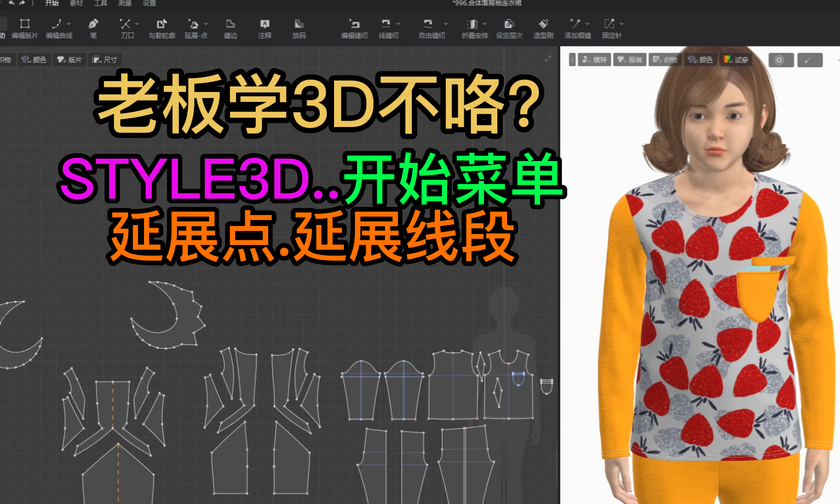Open the 素材 materials menu tab
The height and width of the screenshot is (504, 840).
coord(76,3)
